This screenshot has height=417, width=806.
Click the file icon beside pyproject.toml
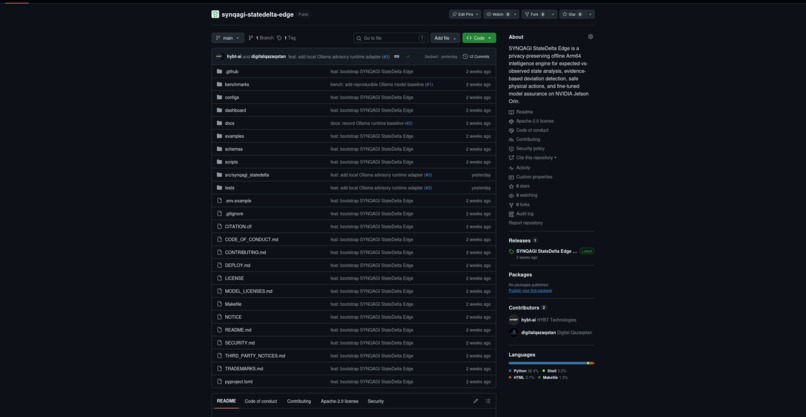click(219, 382)
